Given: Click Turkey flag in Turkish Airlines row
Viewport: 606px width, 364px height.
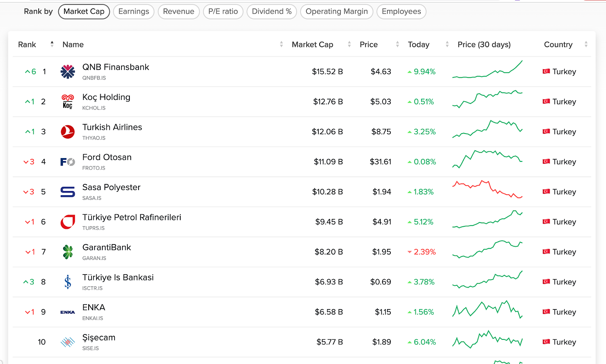Looking at the screenshot, I should [546, 131].
